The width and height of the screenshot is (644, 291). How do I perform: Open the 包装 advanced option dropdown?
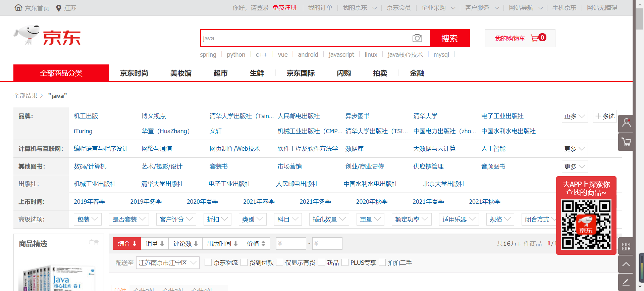(x=88, y=219)
